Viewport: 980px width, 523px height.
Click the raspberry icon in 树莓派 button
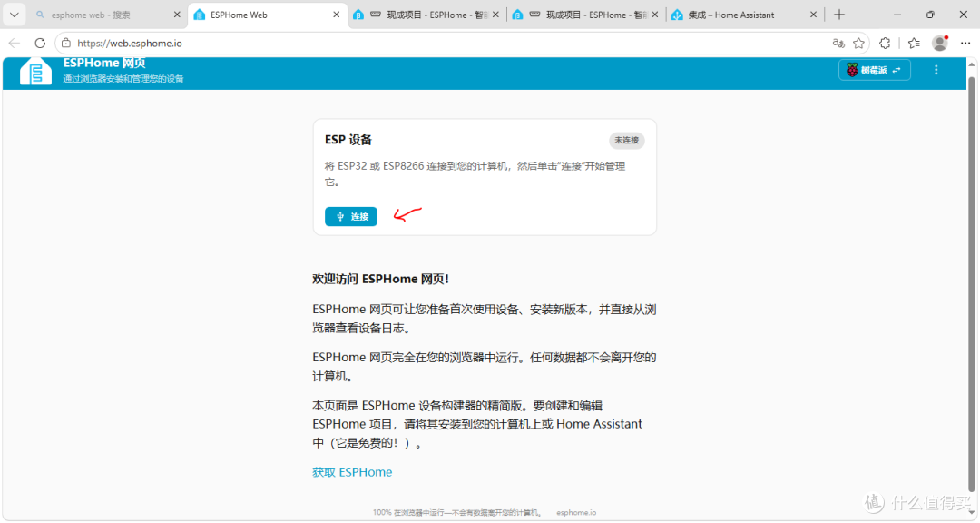pyautogui.click(x=852, y=70)
